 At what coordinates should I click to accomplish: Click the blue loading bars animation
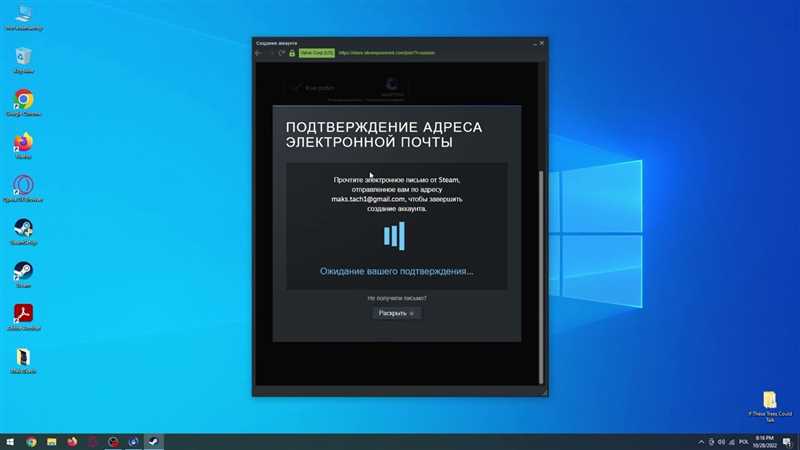click(x=394, y=236)
